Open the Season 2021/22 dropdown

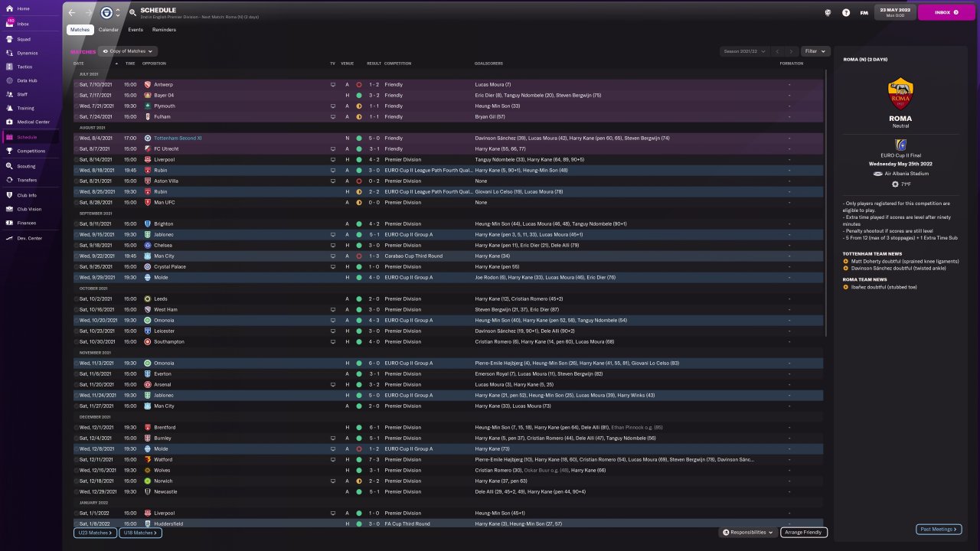(744, 51)
